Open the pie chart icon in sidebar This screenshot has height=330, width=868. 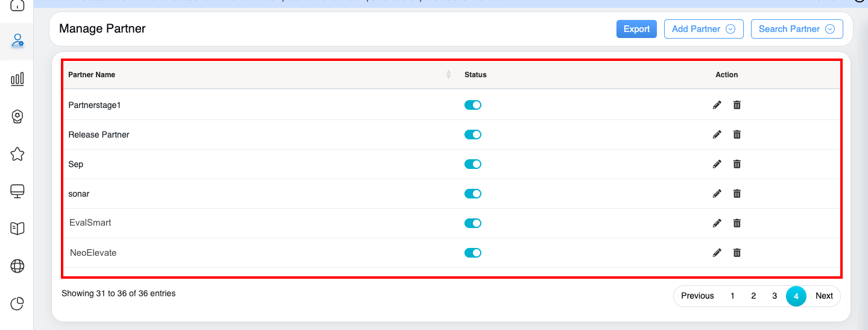coord(17,303)
